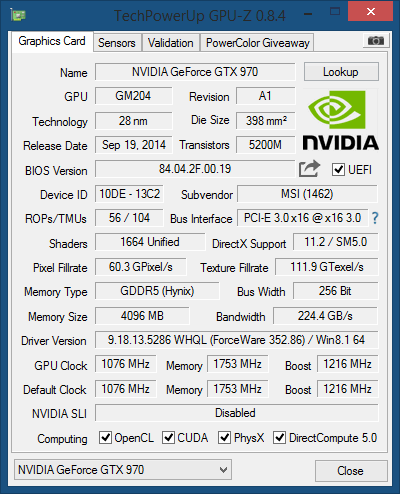The image size is (400, 494).
Task: Click the BIOS export share icon
Action: pos(309,169)
